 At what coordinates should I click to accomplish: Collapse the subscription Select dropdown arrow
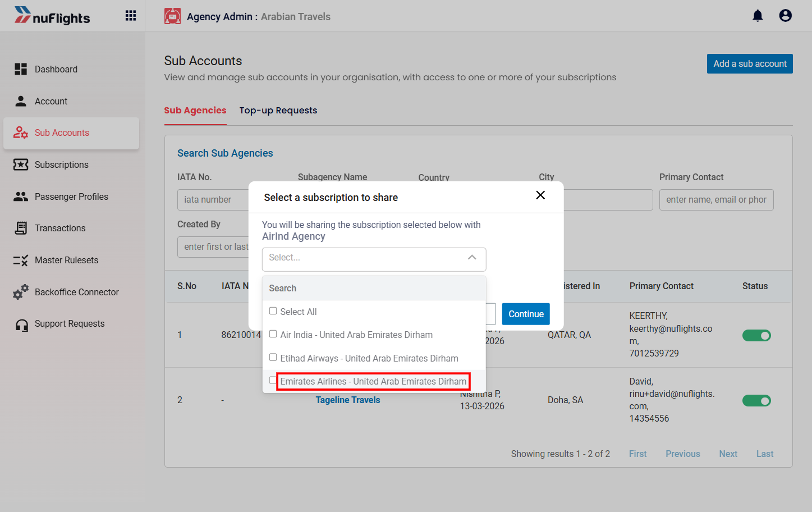point(472,258)
